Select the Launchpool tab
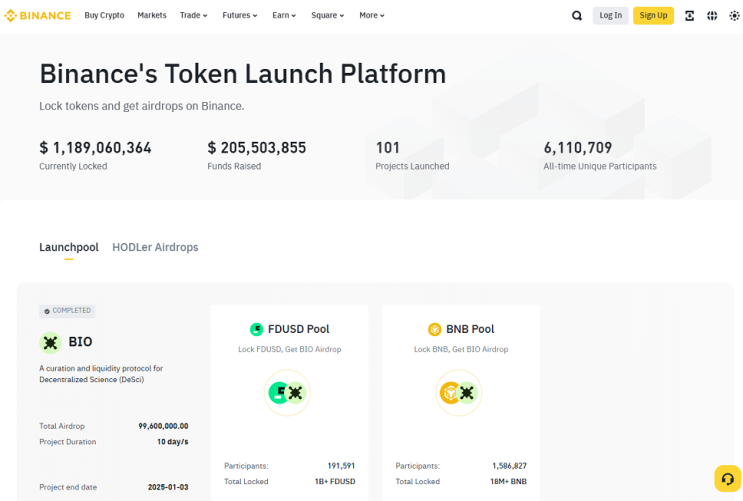 (x=69, y=247)
